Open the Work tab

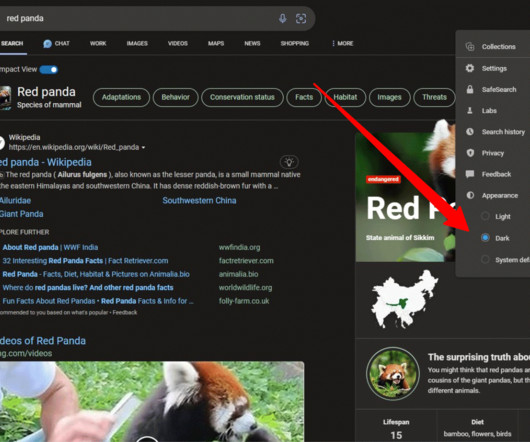tap(98, 44)
